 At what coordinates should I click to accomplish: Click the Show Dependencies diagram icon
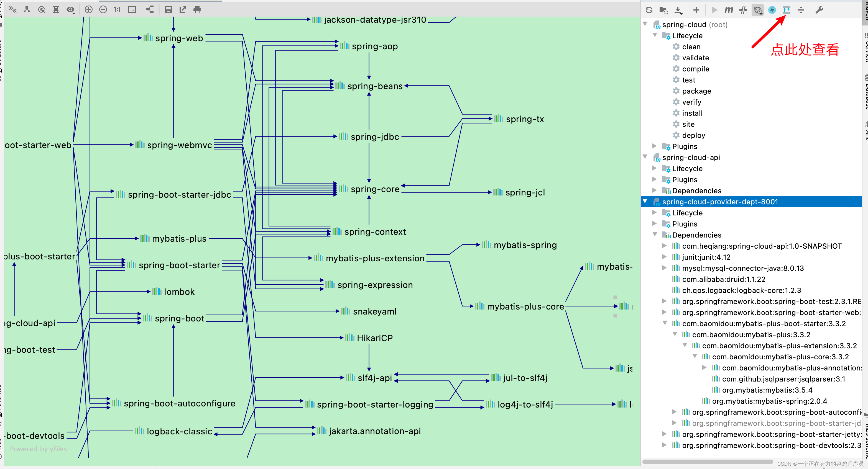[x=787, y=10]
